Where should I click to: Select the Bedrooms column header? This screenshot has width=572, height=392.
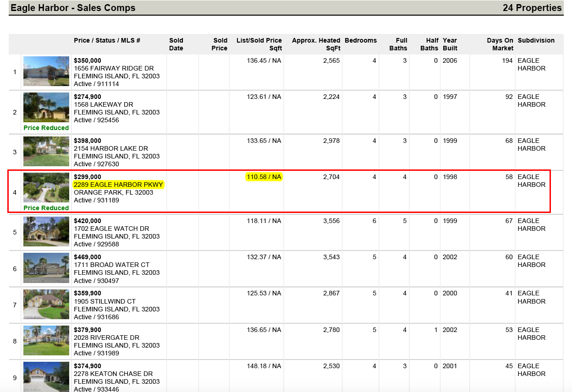point(361,40)
